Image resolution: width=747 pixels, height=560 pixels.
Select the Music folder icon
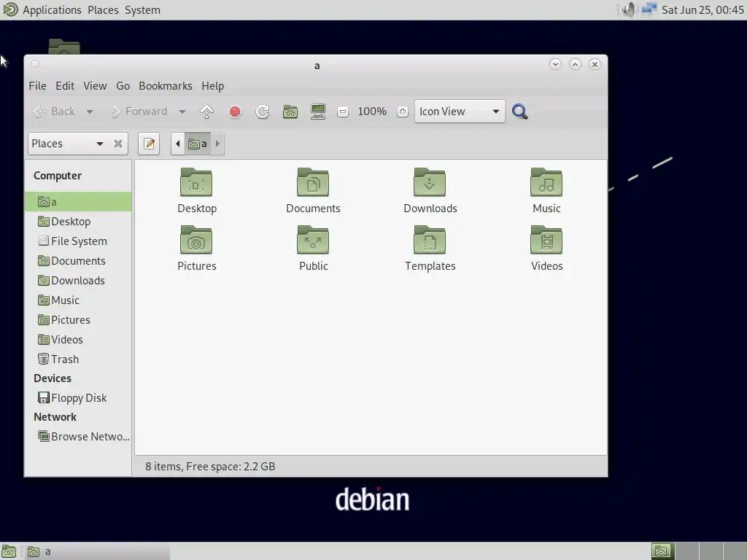(x=546, y=183)
